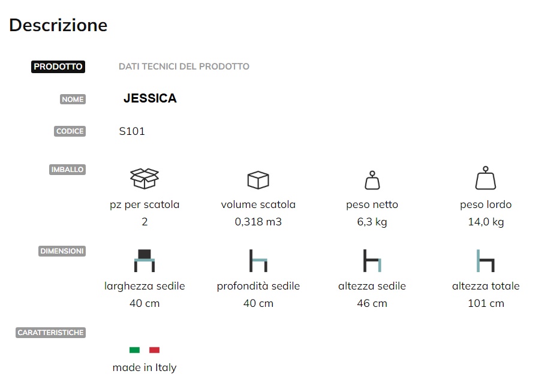551x392 pixels.
Task: Click the small weight peso netto icon
Action: point(372,180)
